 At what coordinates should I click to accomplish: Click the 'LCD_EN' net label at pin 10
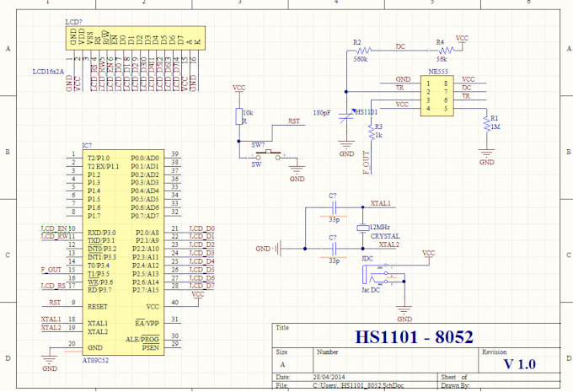pos(55,228)
